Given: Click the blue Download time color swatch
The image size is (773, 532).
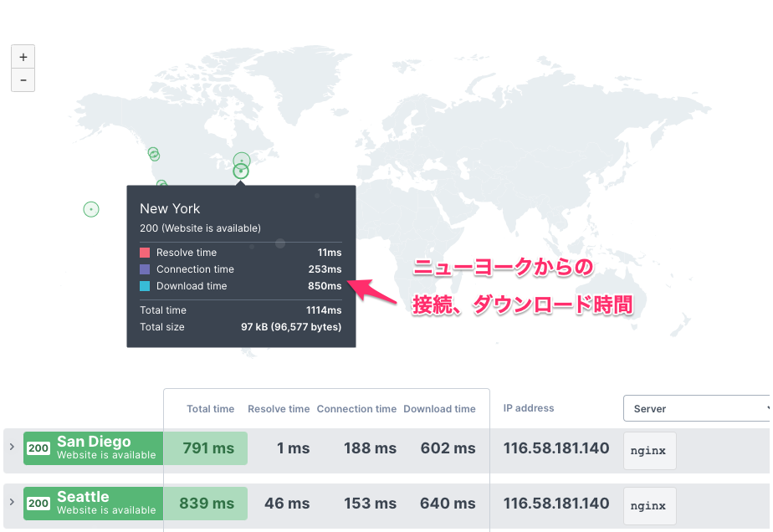Looking at the screenshot, I should pyautogui.click(x=145, y=286).
